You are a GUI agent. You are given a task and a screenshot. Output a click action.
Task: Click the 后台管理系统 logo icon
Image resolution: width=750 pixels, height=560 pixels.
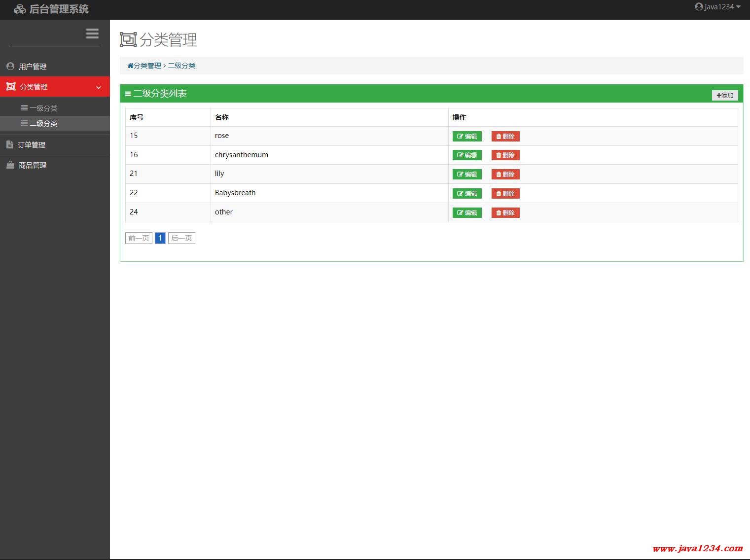click(x=20, y=9)
